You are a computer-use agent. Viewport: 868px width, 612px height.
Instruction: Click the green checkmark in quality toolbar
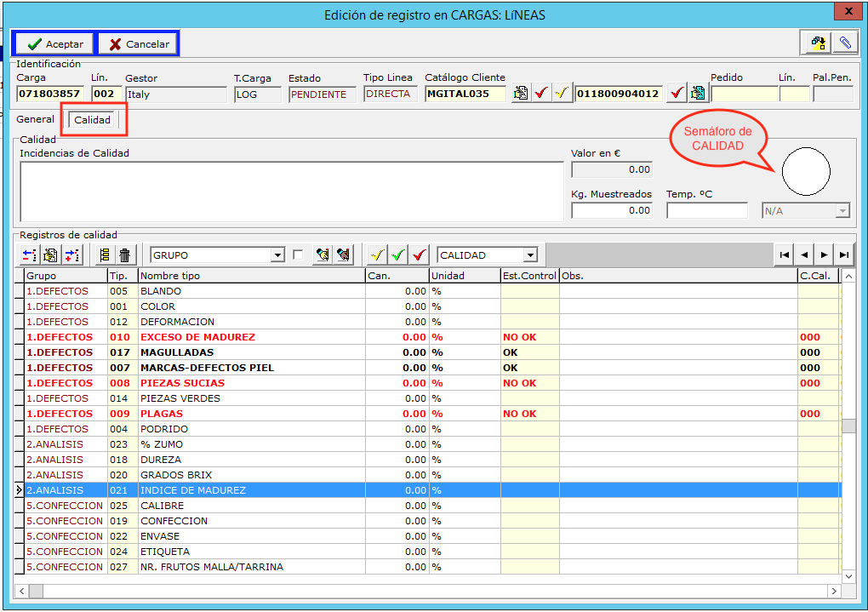coord(397,255)
